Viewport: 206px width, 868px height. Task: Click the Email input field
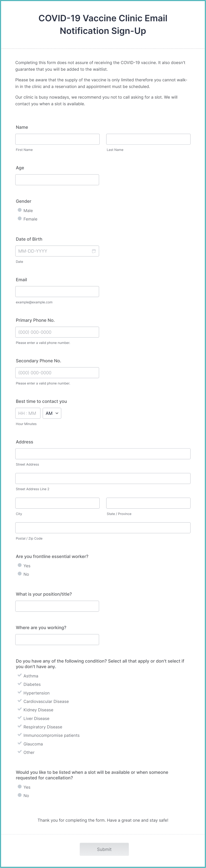pos(57,291)
